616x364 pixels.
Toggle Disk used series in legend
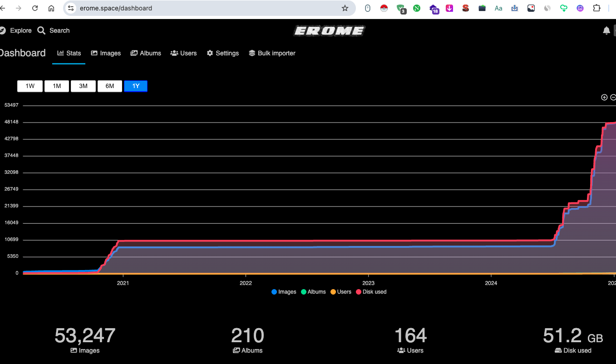point(371,292)
